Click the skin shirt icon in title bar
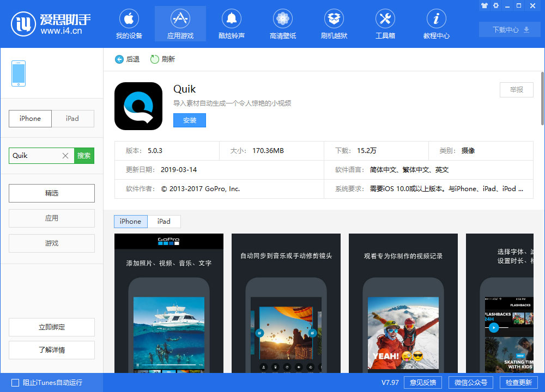The height and width of the screenshot is (392, 545). click(485, 5)
